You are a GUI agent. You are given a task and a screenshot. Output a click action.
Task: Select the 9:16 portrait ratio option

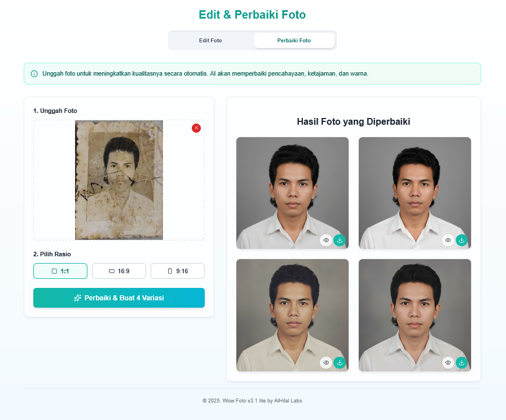pyautogui.click(x=177, y=271)
